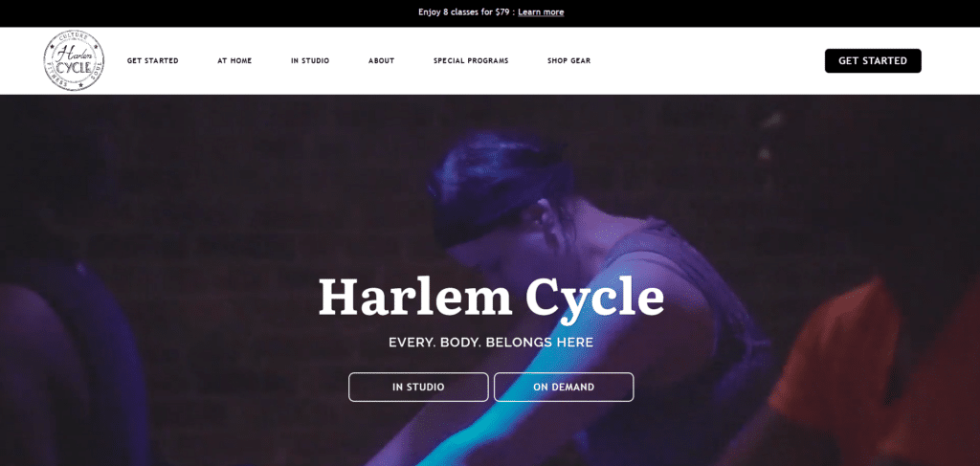The image size is (980, 466).
Task: Click the Harlem Cycle hero heading
Action: 491,298
